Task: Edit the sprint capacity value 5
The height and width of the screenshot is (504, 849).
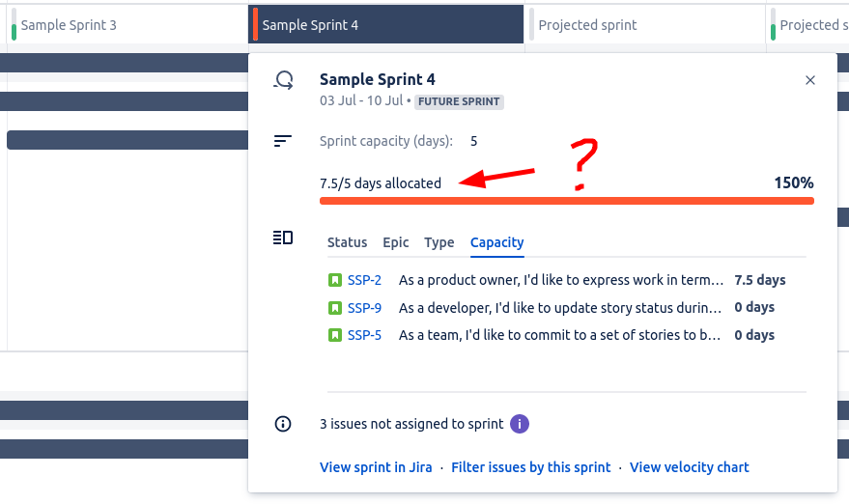Action: [474, 141]
